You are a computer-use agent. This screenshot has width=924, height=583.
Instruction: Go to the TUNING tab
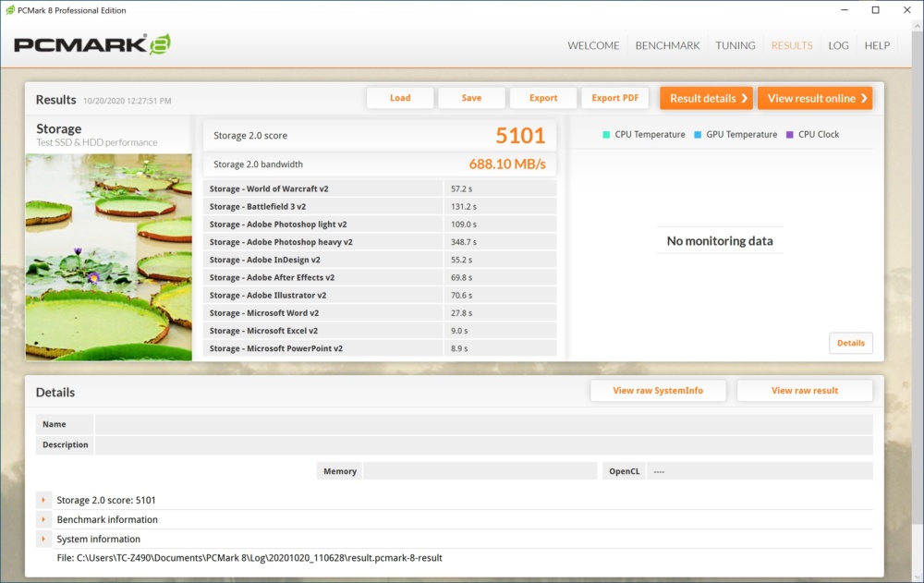click(x=736, y=45)
